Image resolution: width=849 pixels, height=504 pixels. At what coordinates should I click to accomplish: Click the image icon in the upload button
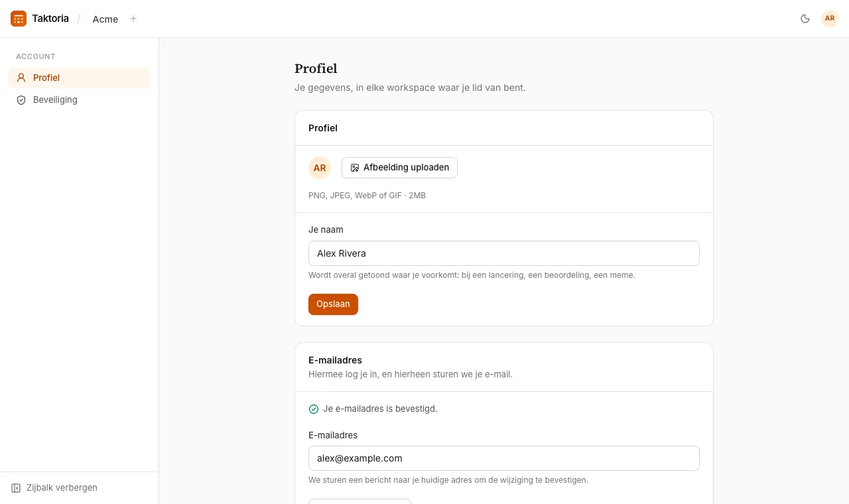click(x=355, y=168)
